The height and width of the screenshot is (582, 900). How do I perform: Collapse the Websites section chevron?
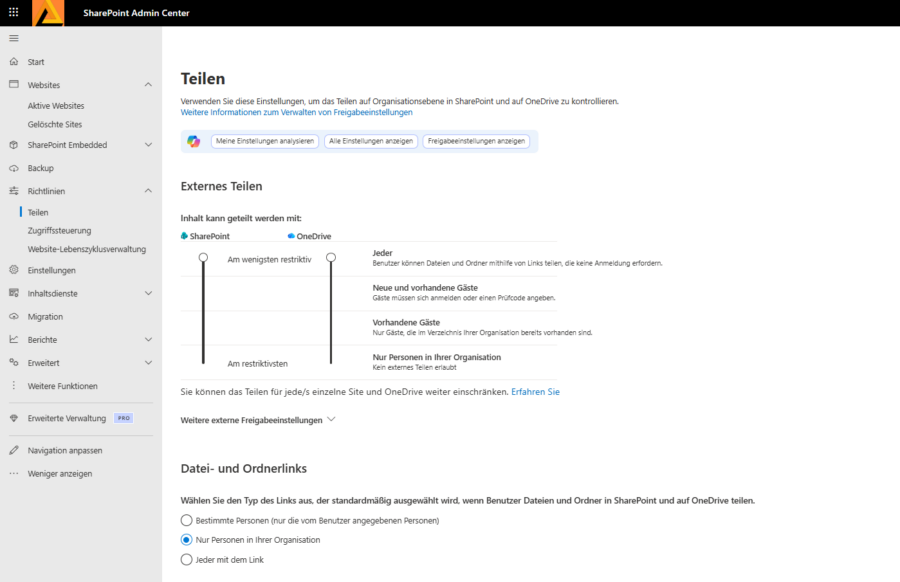(x=148, y=85)
